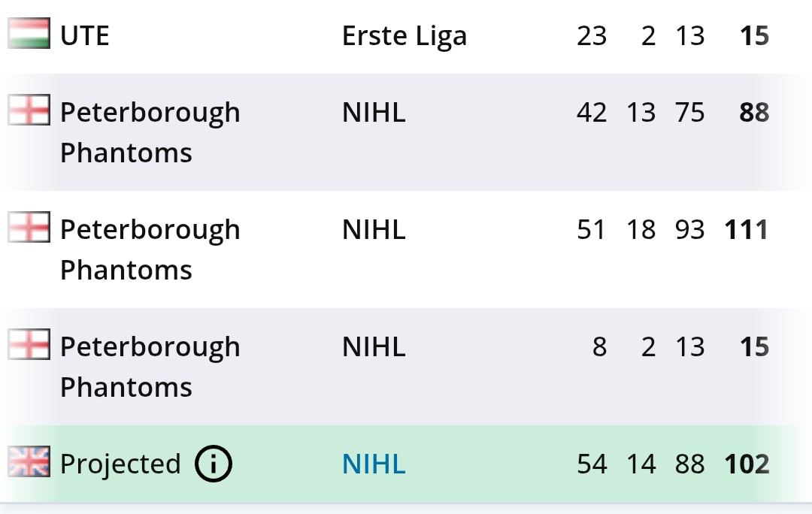The image size is (812, 514).
Task: Select the bold 111 points total
Action: (x=747, y=230)
